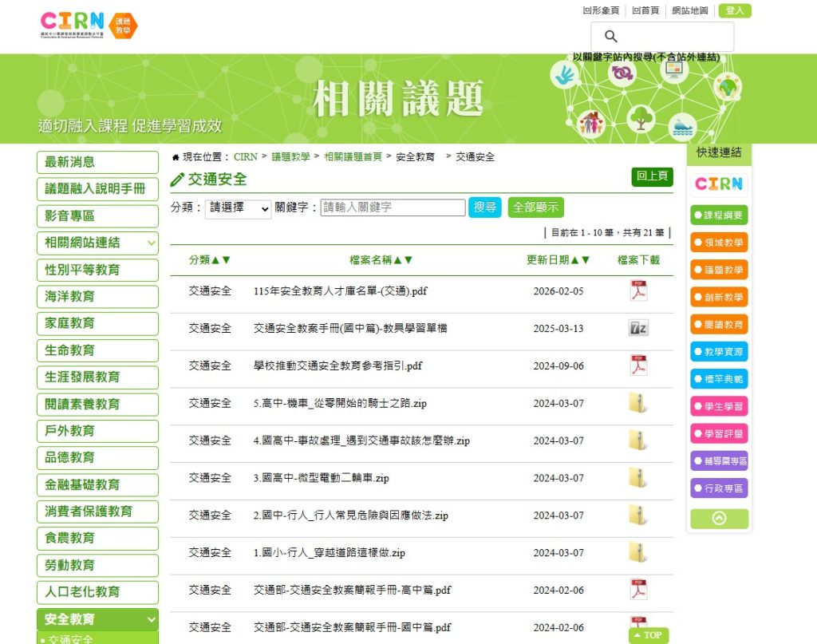Download zip for 5.高中-機車 row
Image resolution: width=817 pixels, height=644 pixels.
point(637,403)
